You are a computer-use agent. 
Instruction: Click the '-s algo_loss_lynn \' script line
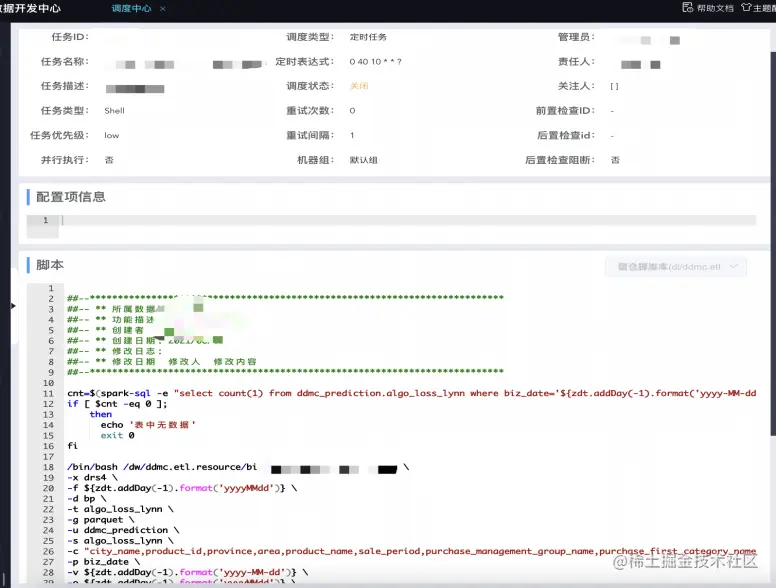120,540
